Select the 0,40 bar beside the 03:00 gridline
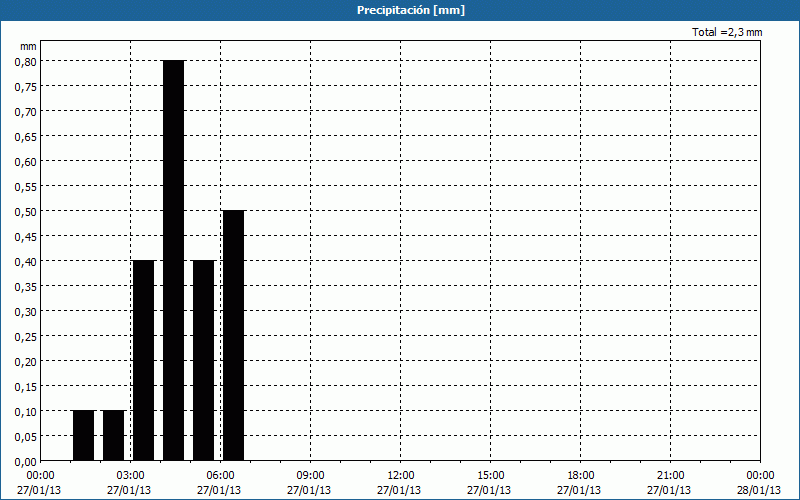Image resolution: width=800 pixels, height=500 pixels. pos(143,361)
